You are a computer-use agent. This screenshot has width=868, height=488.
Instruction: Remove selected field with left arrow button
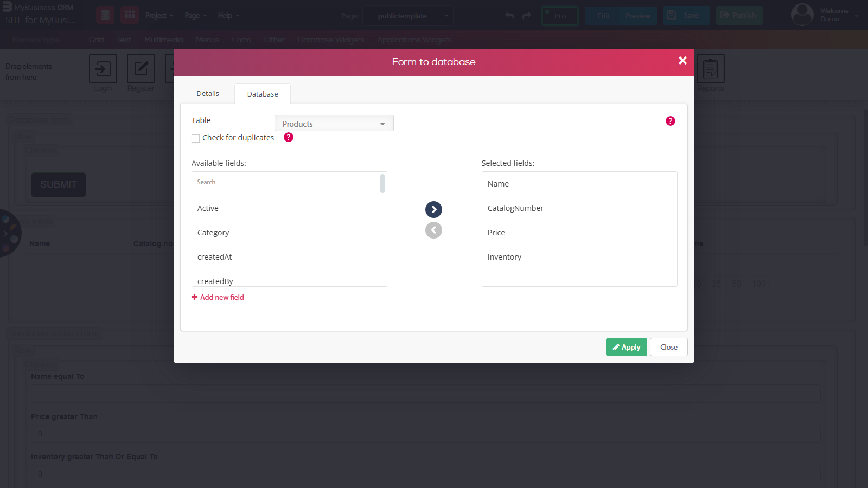coord(433,230)
